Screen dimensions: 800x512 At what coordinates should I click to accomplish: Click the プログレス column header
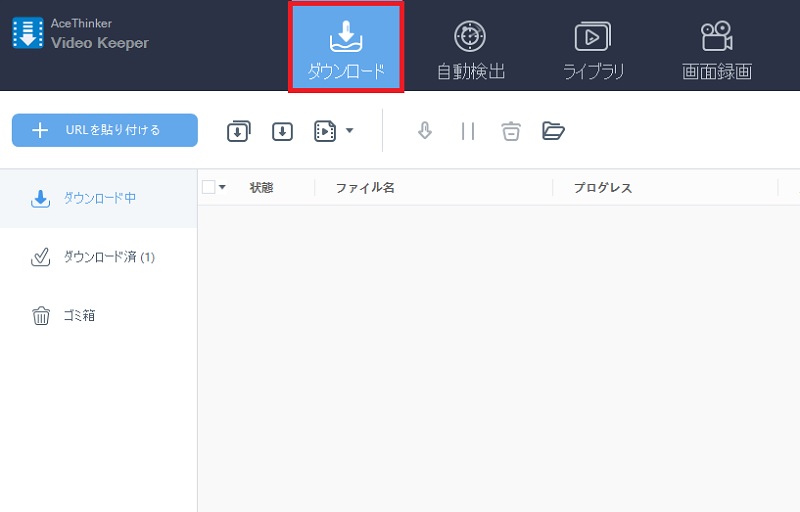[602, 188]
